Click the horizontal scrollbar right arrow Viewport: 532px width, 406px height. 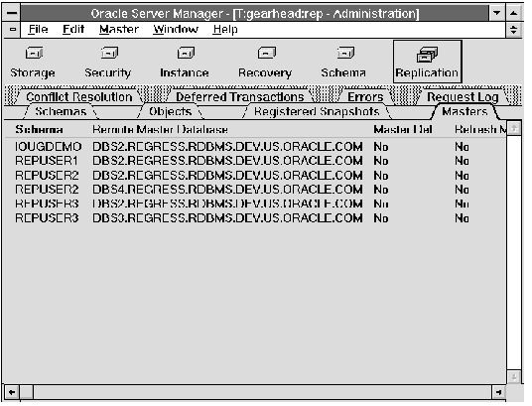pos(498,392)
